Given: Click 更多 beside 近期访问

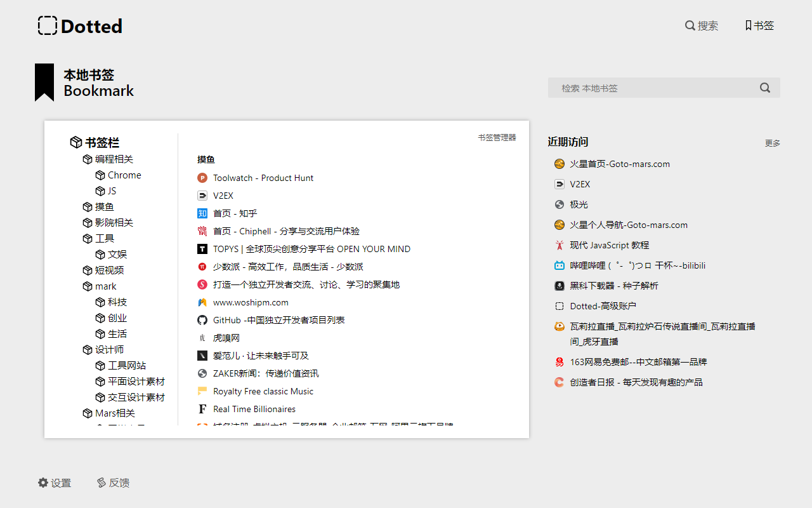Looking at the screenshot, I should pos(772,143).
